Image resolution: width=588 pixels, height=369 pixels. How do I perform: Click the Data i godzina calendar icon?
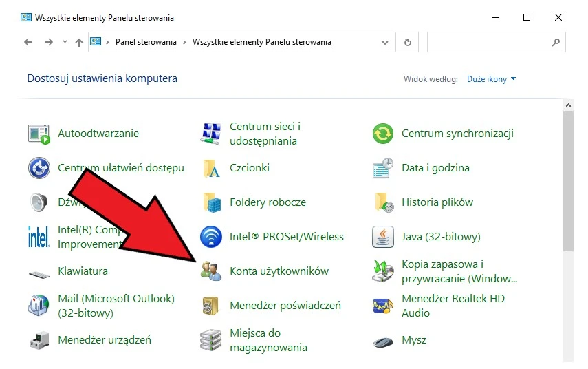click(x=382, y=168)
